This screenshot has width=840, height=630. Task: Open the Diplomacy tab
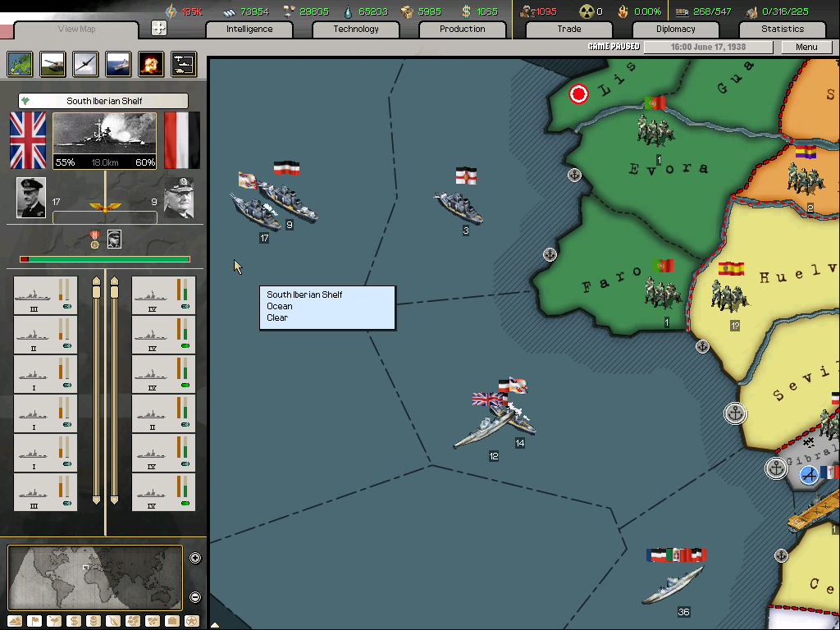click(675, 30)
